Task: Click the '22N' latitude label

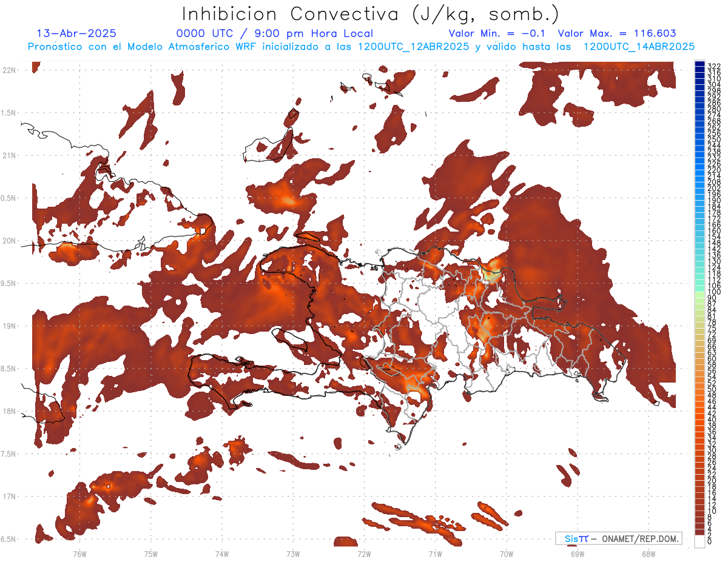Action: [x=10, y=70]
